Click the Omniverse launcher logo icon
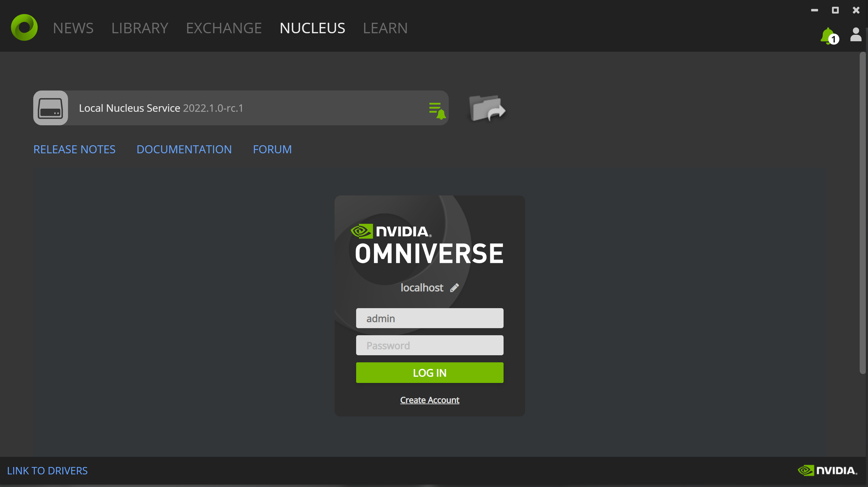The height and width of the screenshot is (487, 868). [x=24, y=27]
